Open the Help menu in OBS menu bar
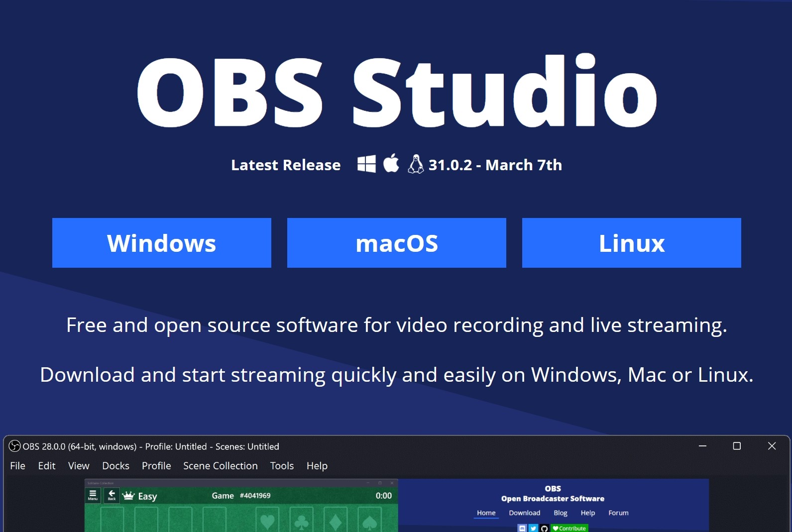 [x=317, y=466]
